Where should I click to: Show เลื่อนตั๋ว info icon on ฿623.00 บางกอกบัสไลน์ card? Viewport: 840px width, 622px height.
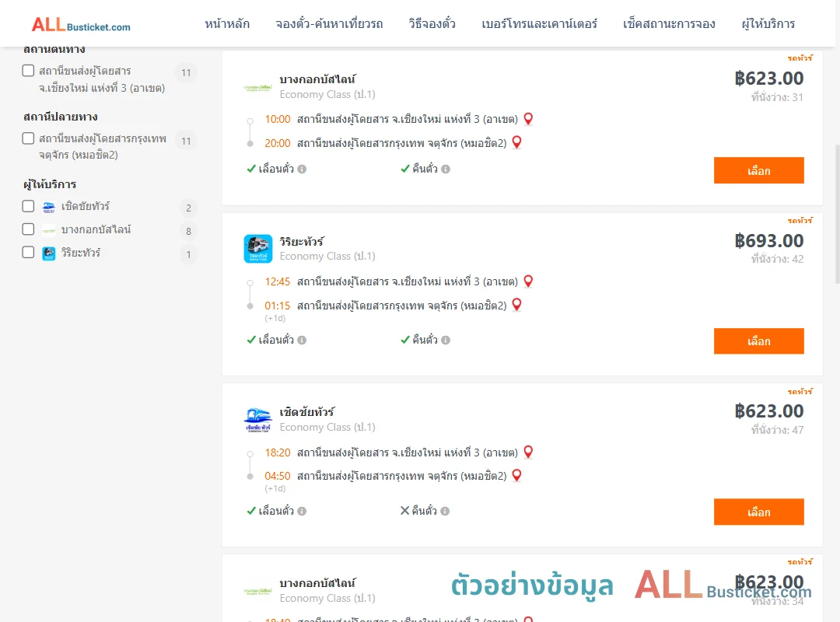pos(302,169)
